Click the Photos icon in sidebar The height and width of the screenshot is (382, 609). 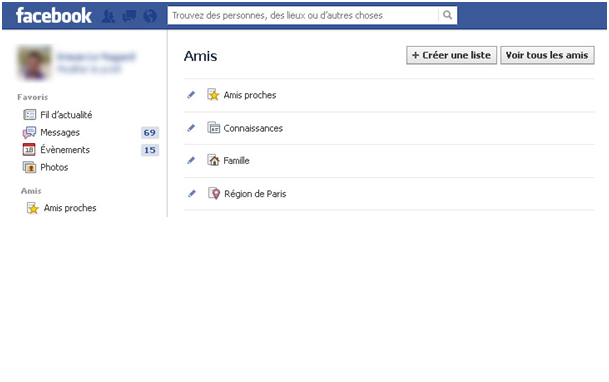pos(29,167)
